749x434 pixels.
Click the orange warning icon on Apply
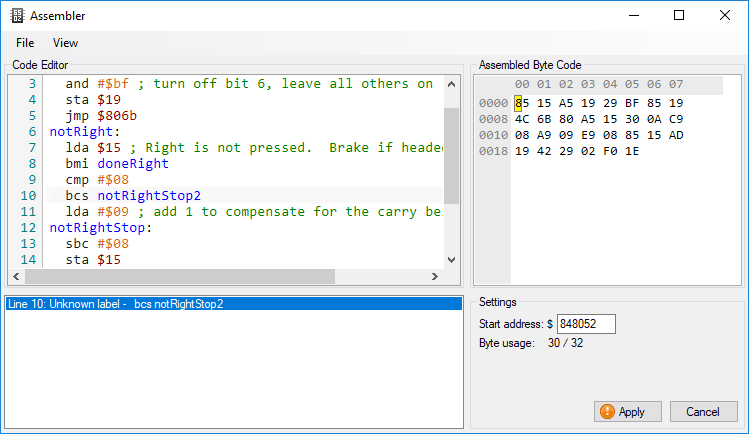click(607, 412)
